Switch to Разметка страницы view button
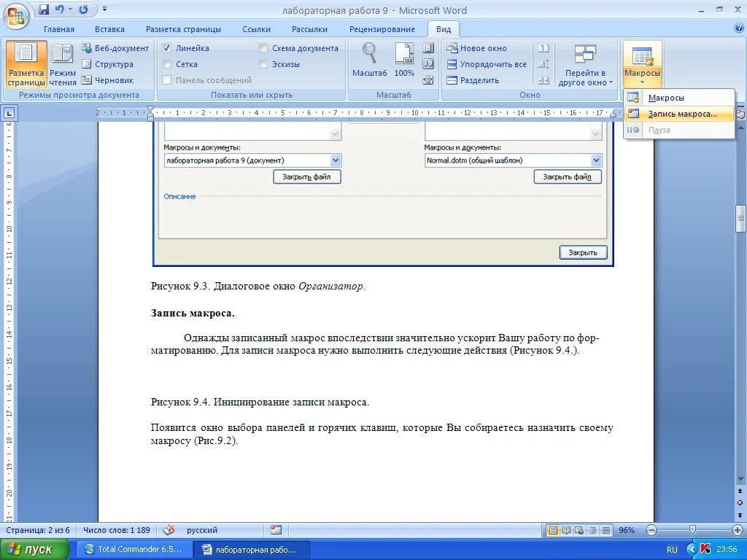The width and height of the screenshot is (747, 560). 26,64
